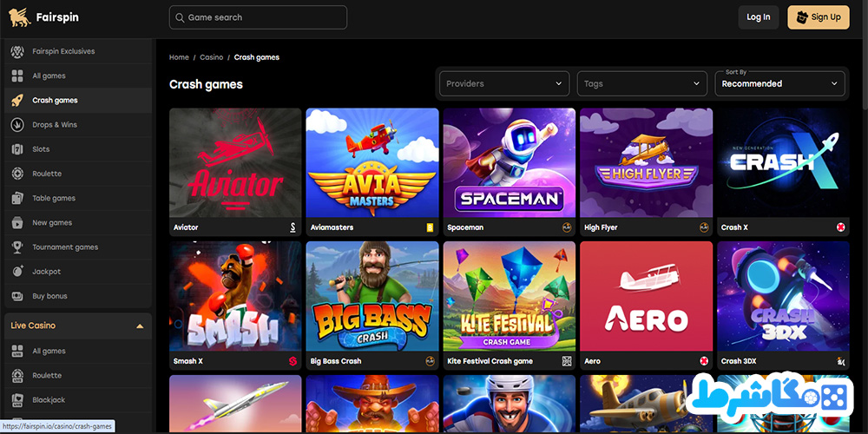Click the Buy bonus icon
This screenshot has height=434, width=868.
tap(17, 296)
